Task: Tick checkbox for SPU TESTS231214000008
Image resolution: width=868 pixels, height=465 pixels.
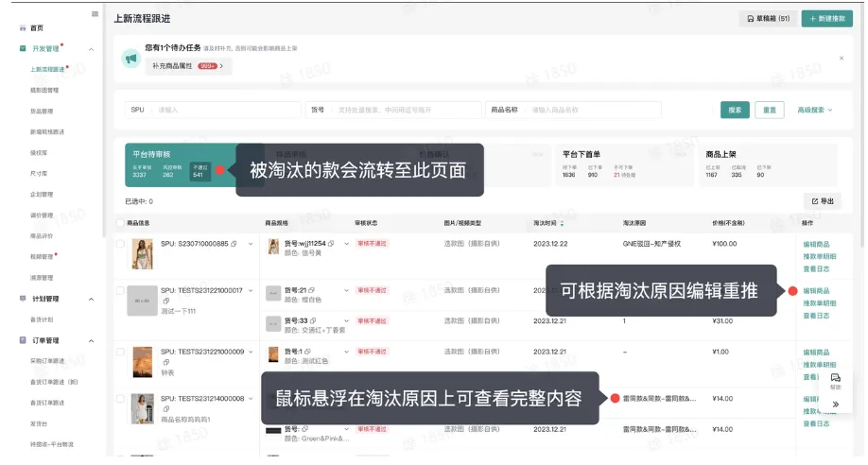Action: [x=120, y=399]
